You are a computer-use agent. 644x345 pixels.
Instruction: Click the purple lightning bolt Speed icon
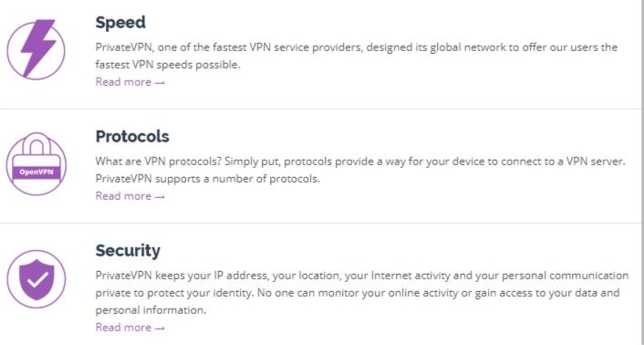point(36,49)
